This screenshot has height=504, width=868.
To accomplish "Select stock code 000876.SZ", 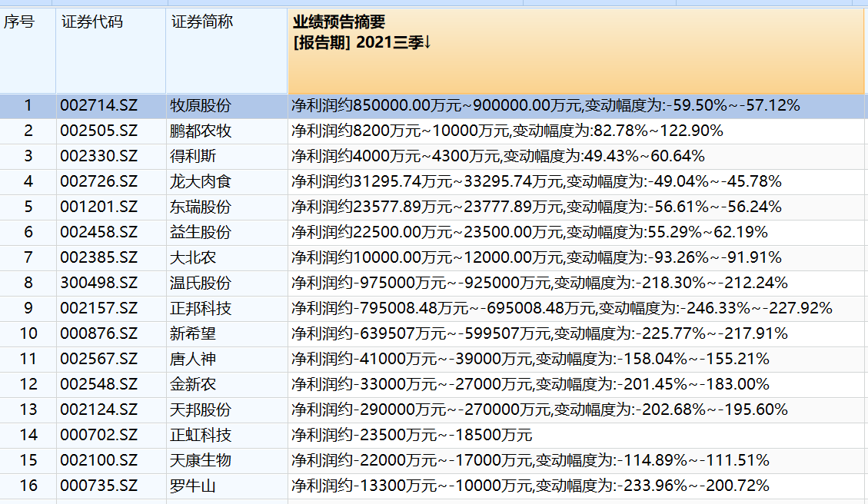I will [98, 333].
